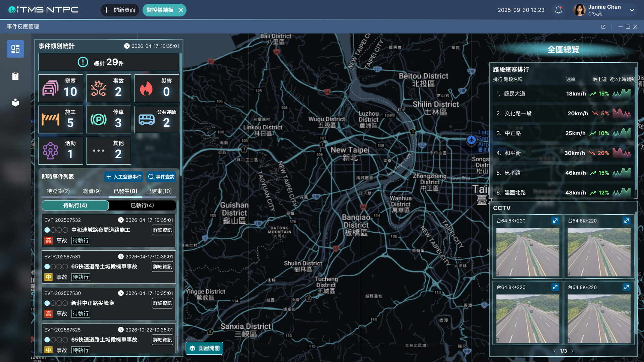This screenshot has height=362, width=644.
Task: Open popout icon in 事件反應管理 bar
Action: 603,27
